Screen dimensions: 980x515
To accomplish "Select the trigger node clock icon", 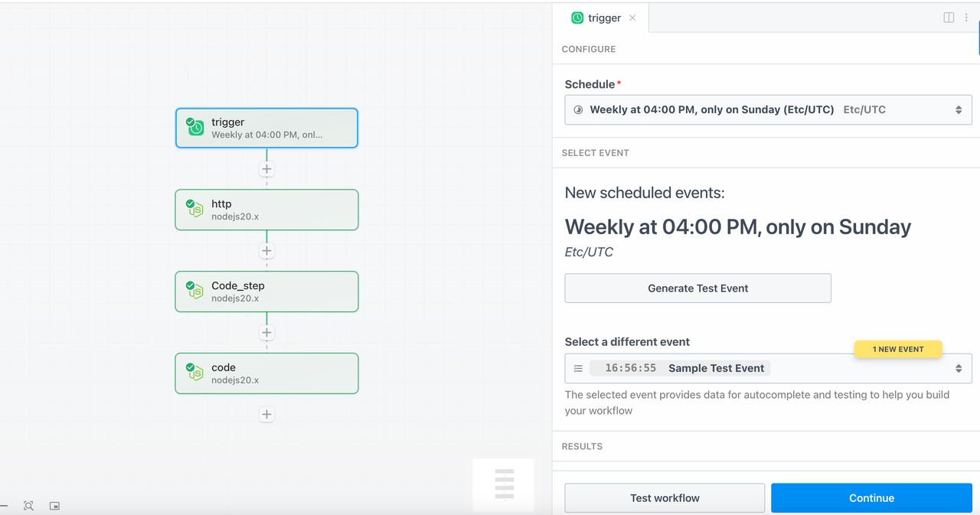I will [195, 127].
